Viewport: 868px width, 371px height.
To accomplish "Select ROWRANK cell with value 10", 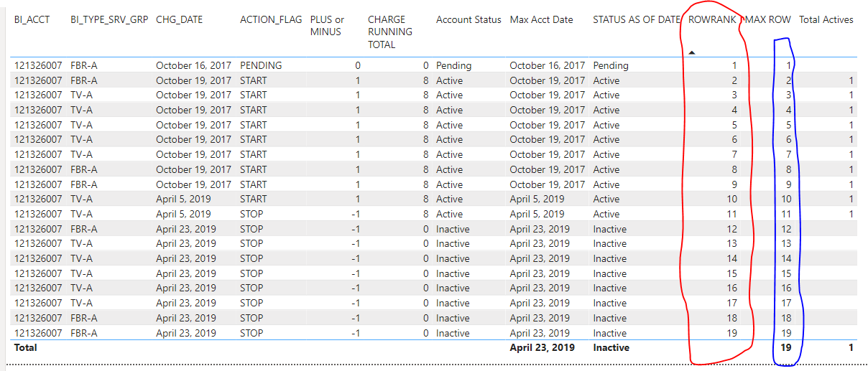I will pos(731,199).
